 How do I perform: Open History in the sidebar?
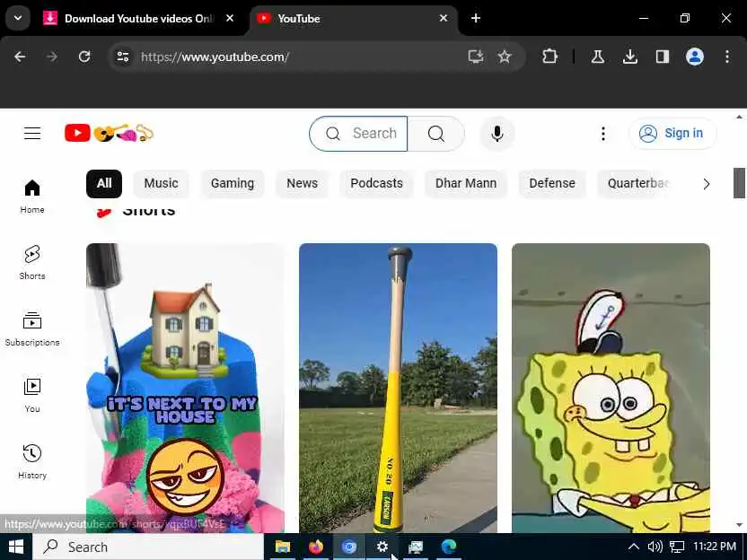tap(32, 461)
